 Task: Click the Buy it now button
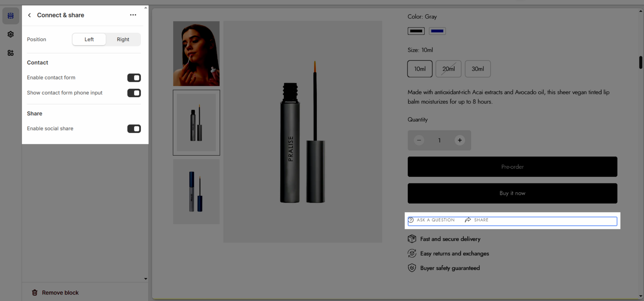[x=512, y=193]
